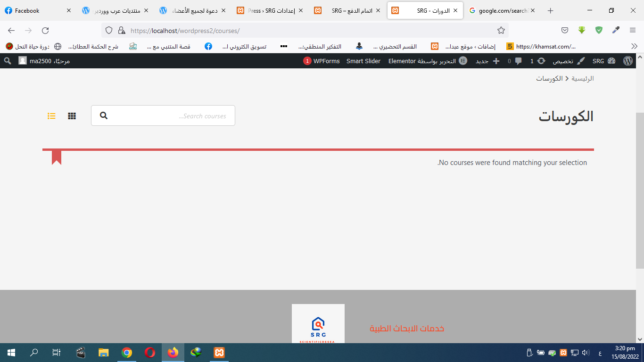644x362 pixels.
Task: Click the browser forward arrow
Action: pyautogui.click(x=28, y=30)
